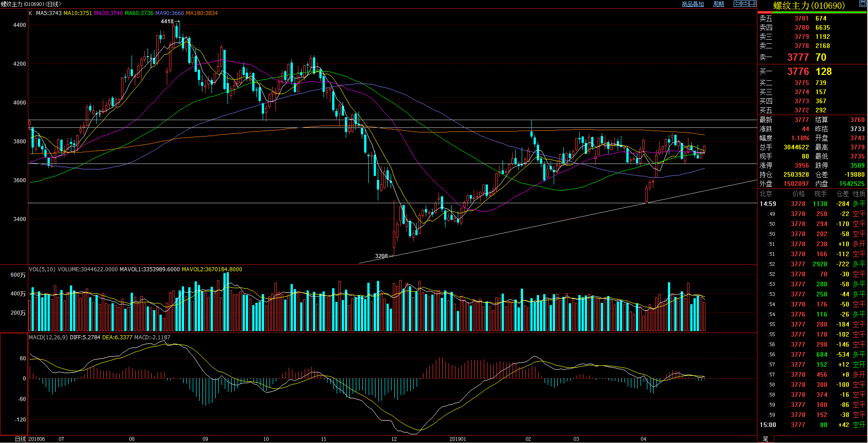
Task: Click the 日线 period label at bottom
Action: coord(21,439)
